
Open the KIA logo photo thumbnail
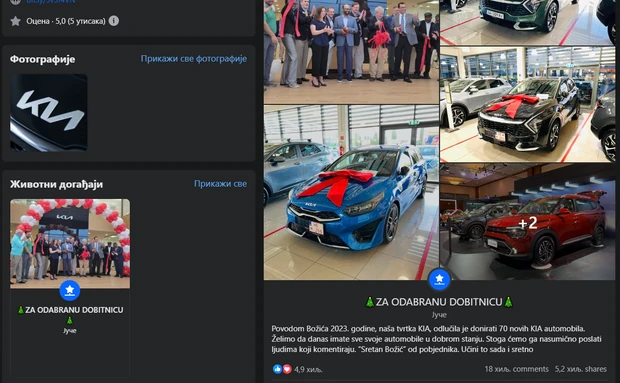(49, 113)
